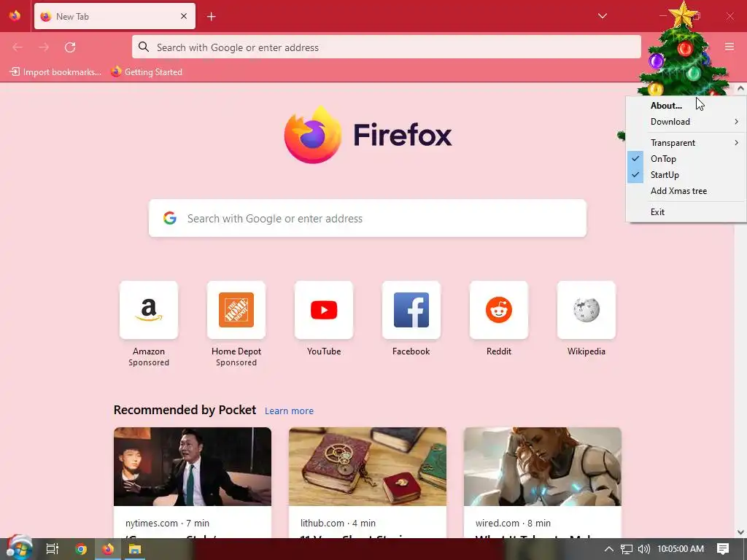Open a new tab with plus button

pos(211,17)
